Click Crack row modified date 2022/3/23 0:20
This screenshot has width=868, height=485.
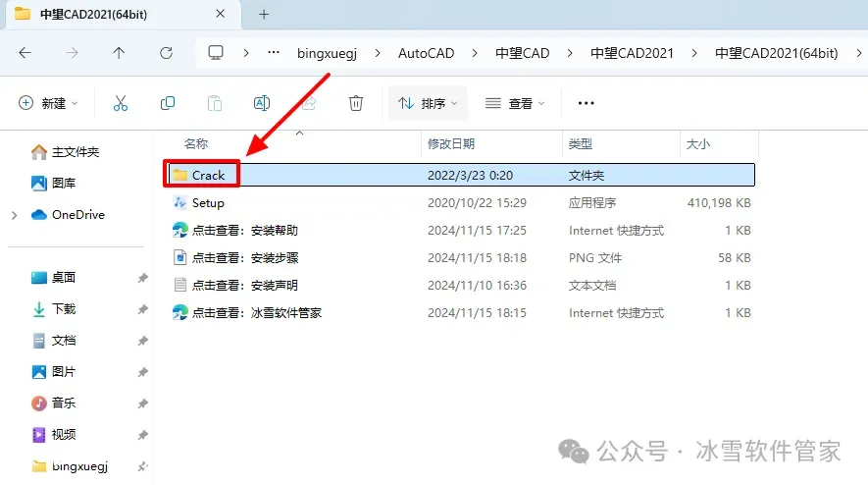[x=470, y=175]
